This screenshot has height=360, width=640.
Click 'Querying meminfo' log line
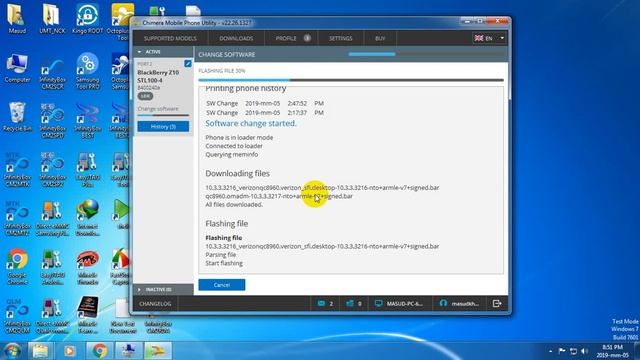click(231, 155)
